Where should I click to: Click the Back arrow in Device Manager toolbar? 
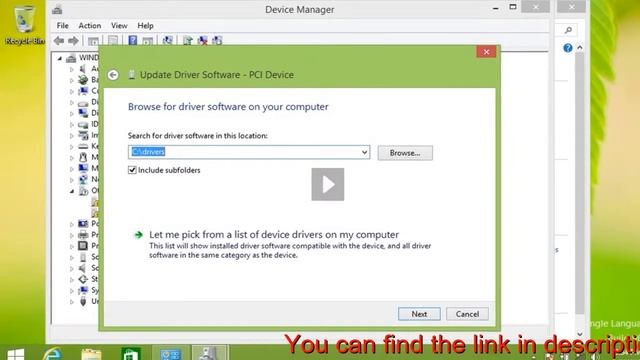pos(59,40)
